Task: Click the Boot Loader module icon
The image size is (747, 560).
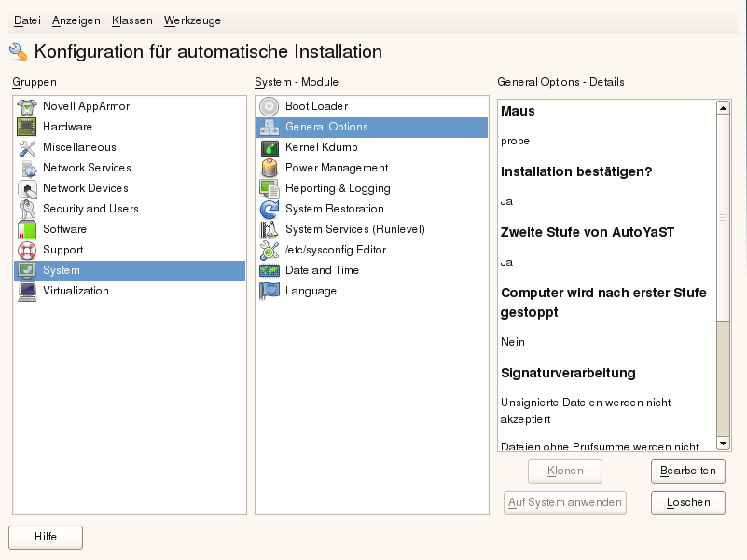Action: click(x=270, y=106)
